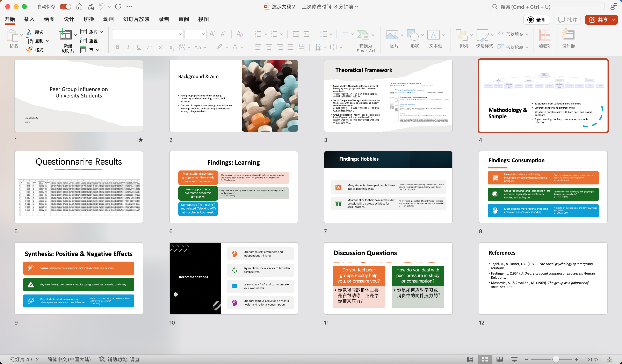Switch to Normal view in status bar

point(470,359)
